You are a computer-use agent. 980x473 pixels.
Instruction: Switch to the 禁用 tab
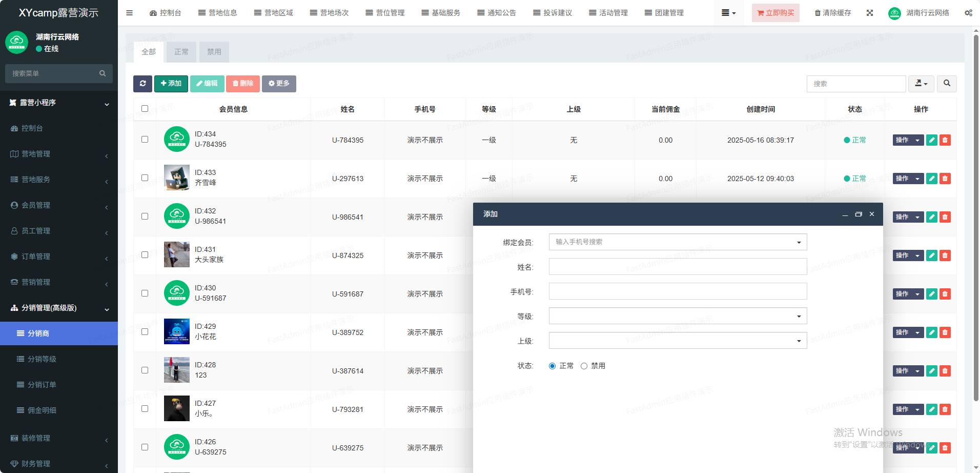click(x=214, y=52)
